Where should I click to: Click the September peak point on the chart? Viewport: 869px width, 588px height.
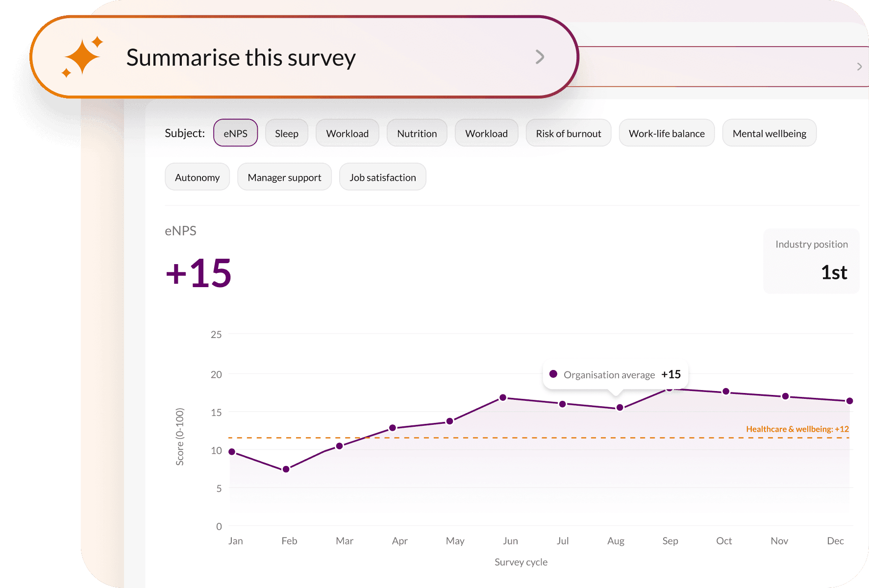click(x=670, y=389)
